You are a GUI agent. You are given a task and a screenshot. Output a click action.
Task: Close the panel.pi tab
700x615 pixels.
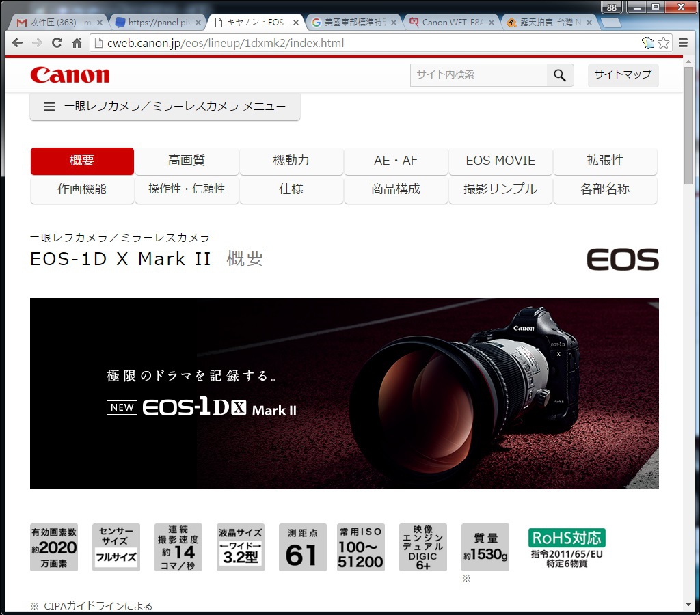(198, 23)
